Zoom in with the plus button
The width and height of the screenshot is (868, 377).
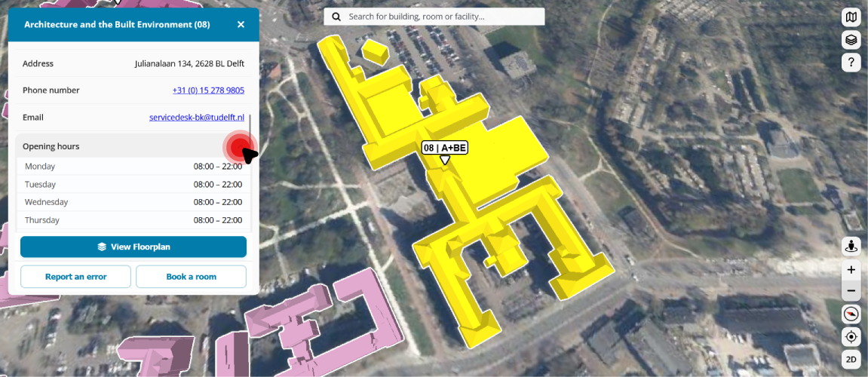[x=851, y=270]
